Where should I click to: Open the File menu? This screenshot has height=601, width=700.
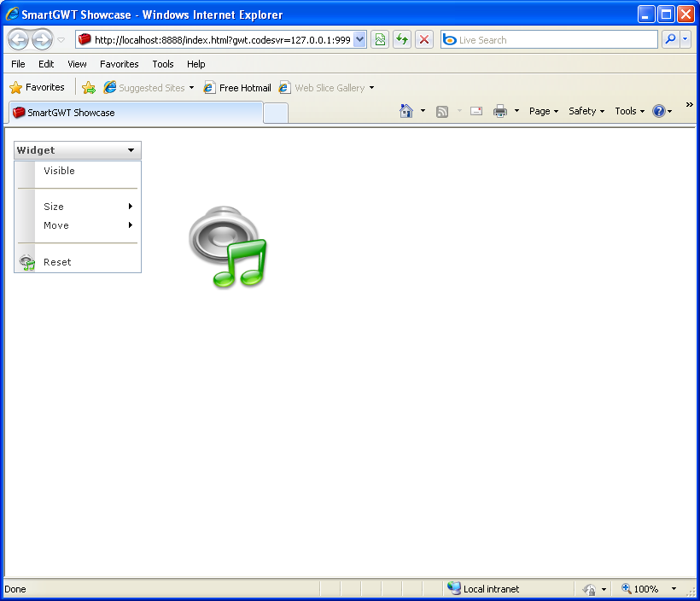click(18, 64)
